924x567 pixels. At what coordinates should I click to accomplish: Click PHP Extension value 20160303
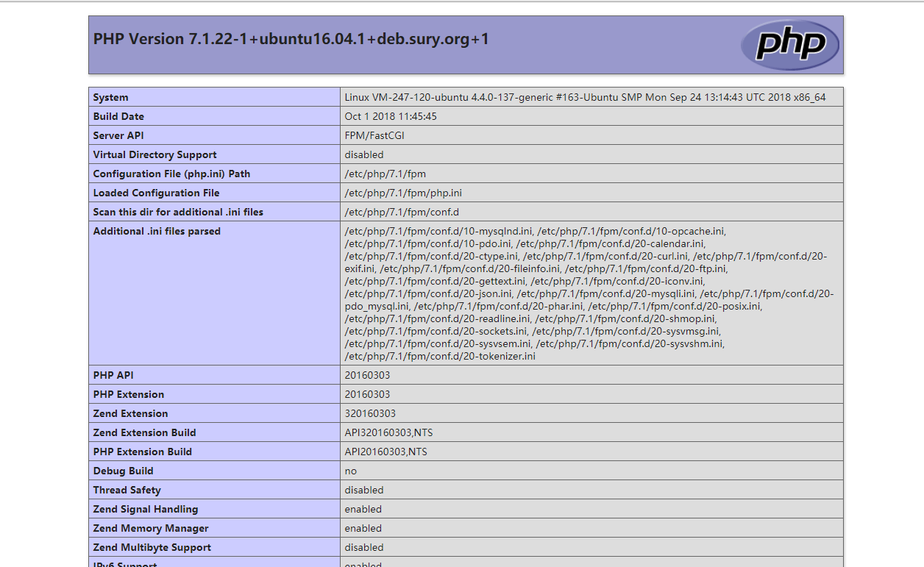[x=367, y=394]
